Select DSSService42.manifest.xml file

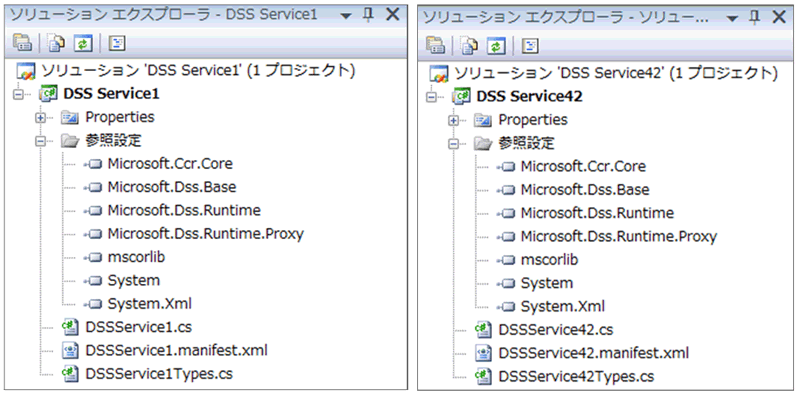(593, 353)
